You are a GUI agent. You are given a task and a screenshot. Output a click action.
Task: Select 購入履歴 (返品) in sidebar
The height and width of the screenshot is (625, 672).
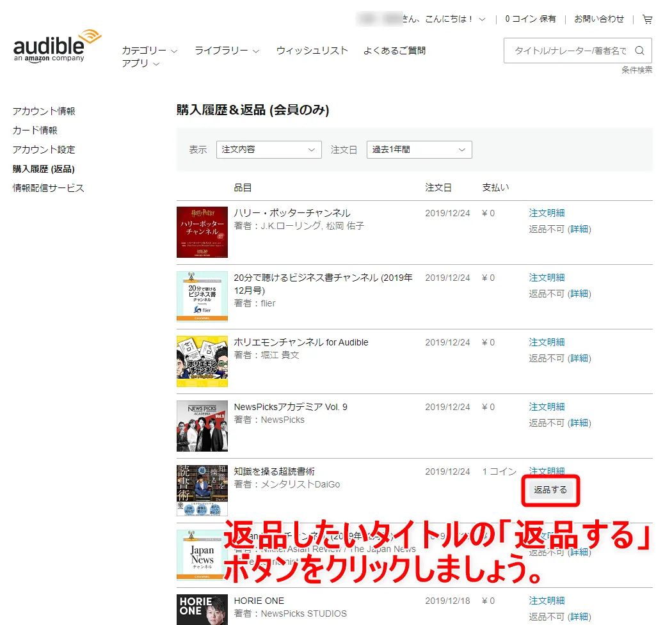[44, 169]
